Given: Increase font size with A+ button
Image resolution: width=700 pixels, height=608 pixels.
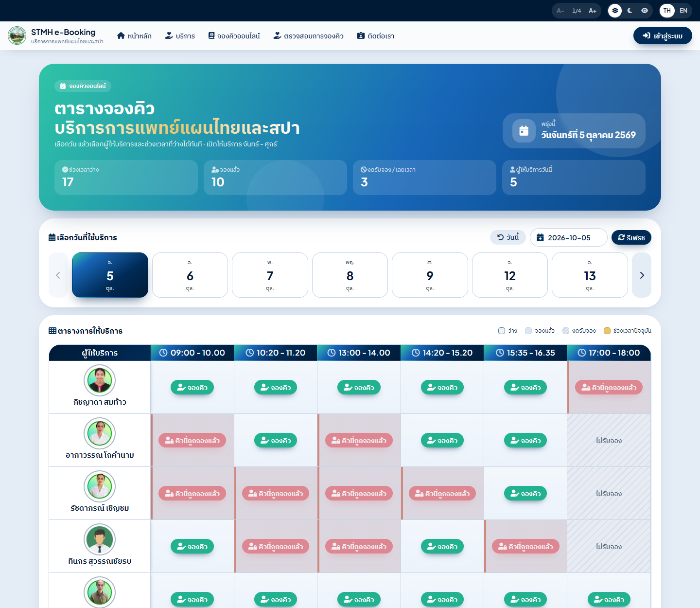Looking at the screenshot, I should pos(593,11).
